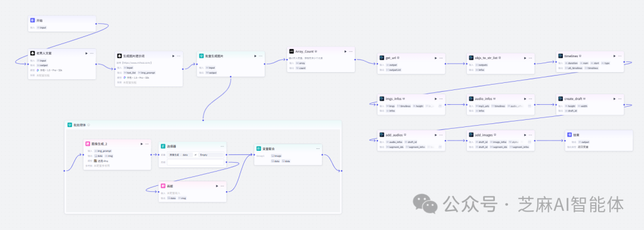Open the ellipsis menu on 批量生成图片 node
The width and height of the screenshot is (644, 230).
pos(261,55)
